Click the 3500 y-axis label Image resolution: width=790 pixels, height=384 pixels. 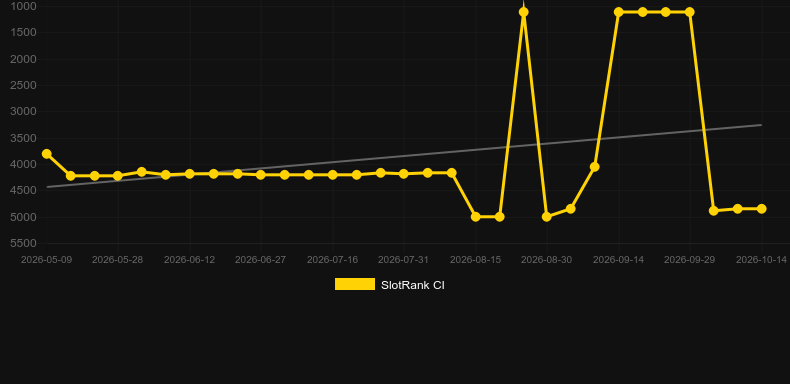point(23,138)
